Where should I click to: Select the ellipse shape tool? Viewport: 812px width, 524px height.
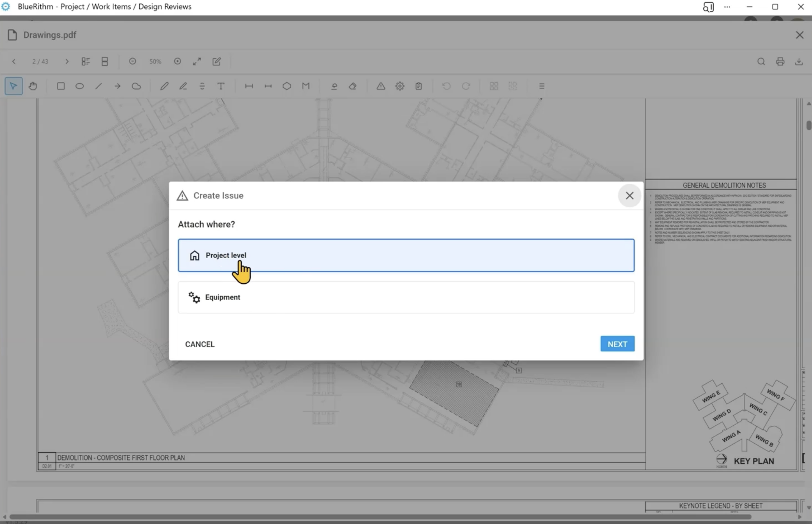click(80, 86)
